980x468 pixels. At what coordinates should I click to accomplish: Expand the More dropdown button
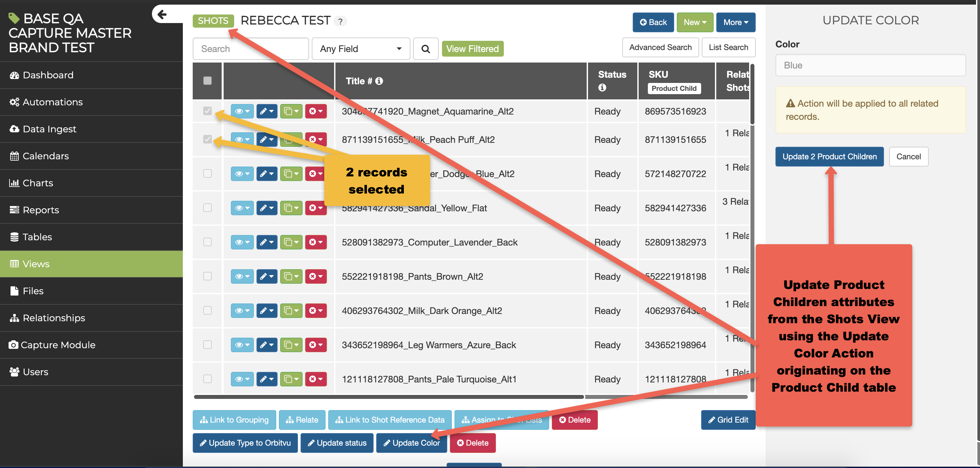(735, 22)
